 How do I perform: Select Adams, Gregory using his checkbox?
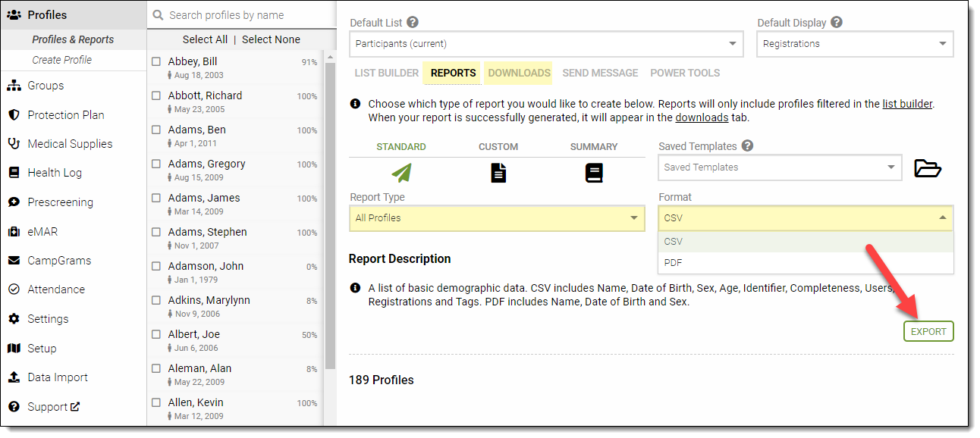[x=156, y=164]
